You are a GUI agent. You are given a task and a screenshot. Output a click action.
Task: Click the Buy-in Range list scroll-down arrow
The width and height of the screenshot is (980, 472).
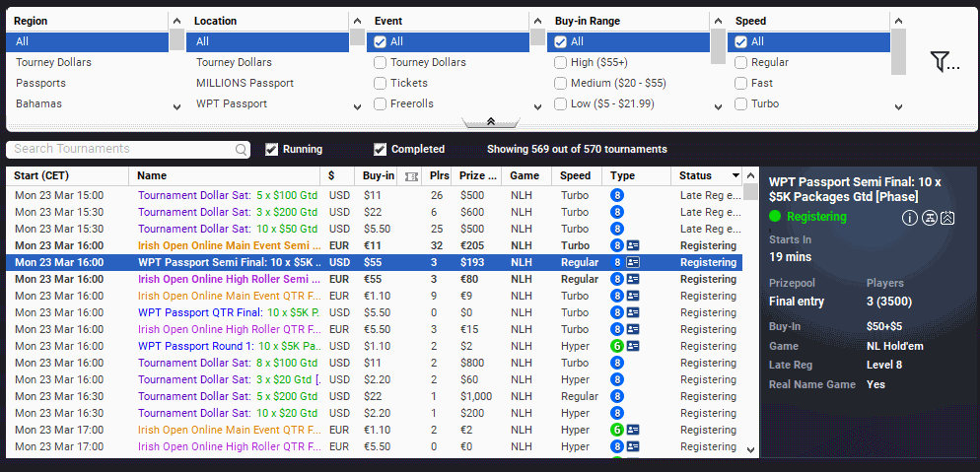718,106
